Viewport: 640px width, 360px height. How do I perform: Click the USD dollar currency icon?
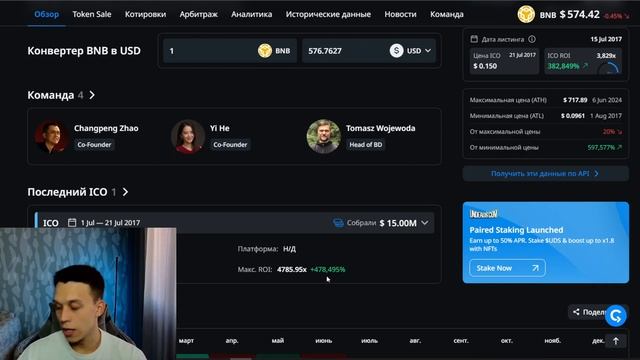point(396,51)
